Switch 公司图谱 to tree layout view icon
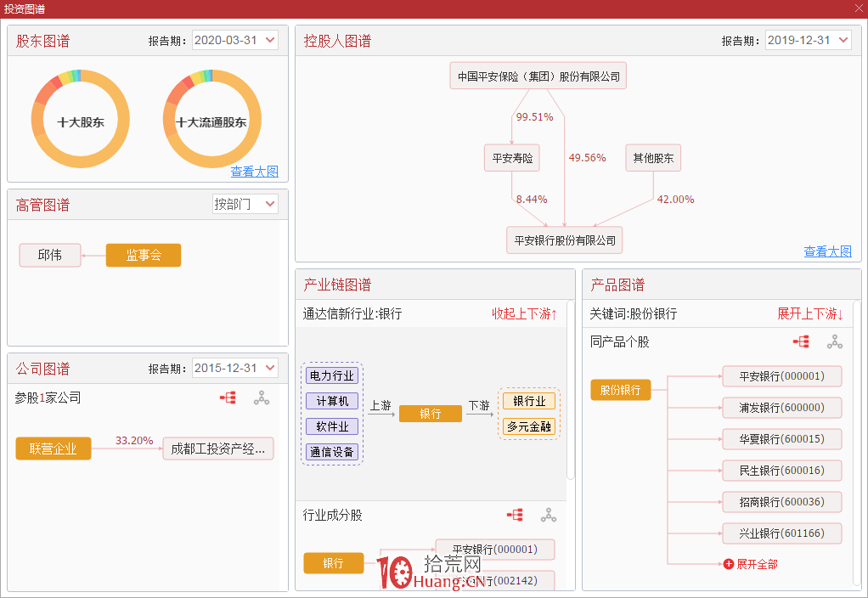This screenshot has width=868, height=598. 228,398
